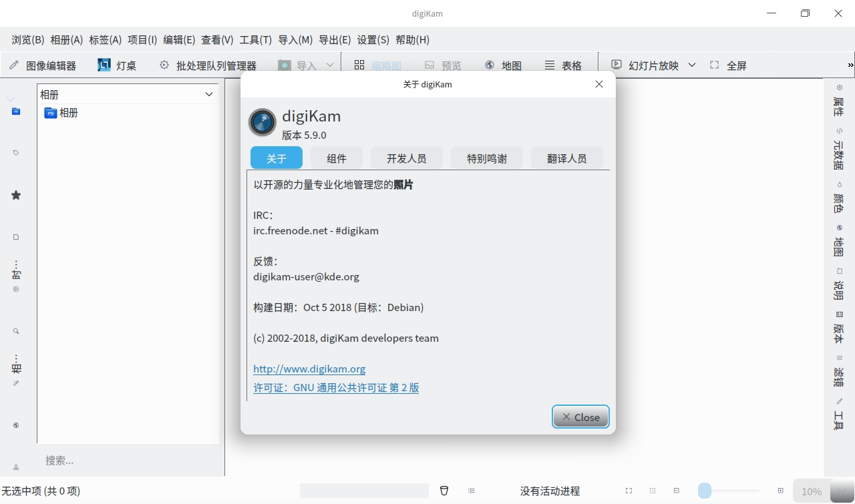This screenshot has width=855, height=504.
Task: Click the Close button in About dialog
Action: (x=580, y=417)
